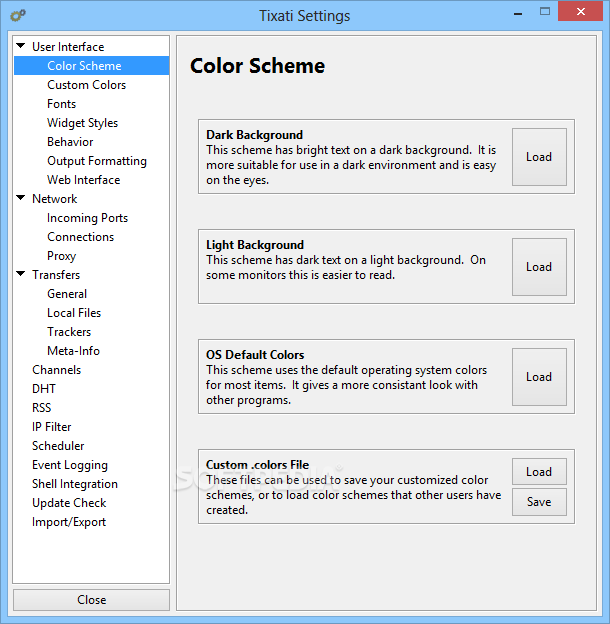Collapse the User Interface tree section

pyautogui.click(x=21, y=45)
